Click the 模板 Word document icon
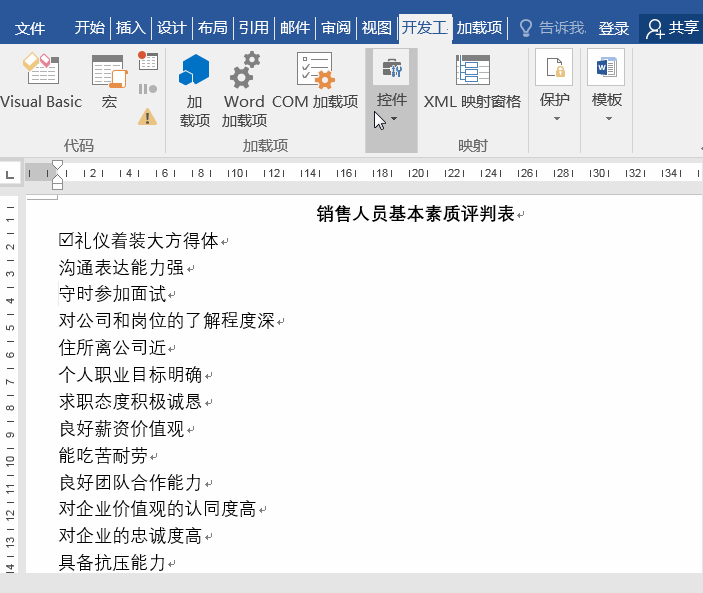The image size is (703, 593). pyautogui.click(x=606, y=67)
